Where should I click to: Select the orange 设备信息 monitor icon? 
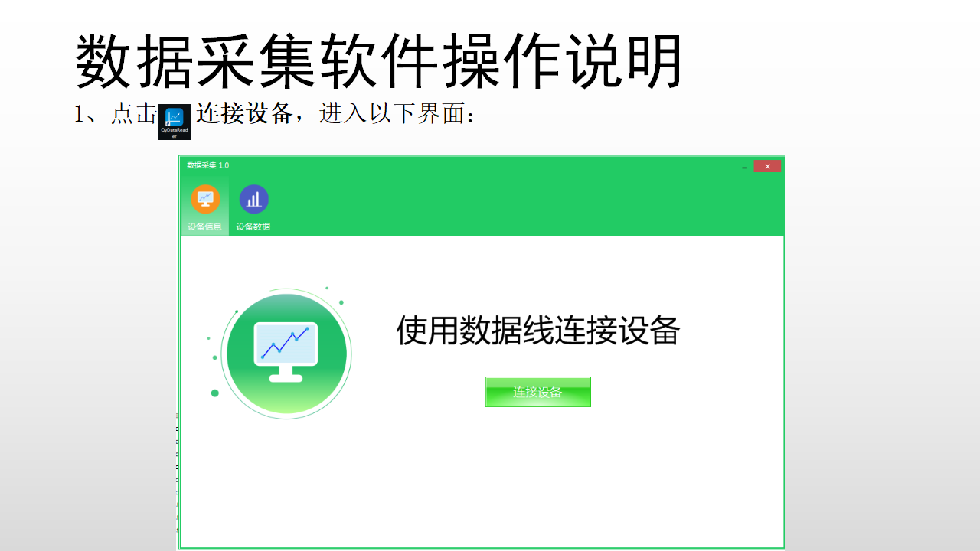pyautogui.click(x=205, y=199)
